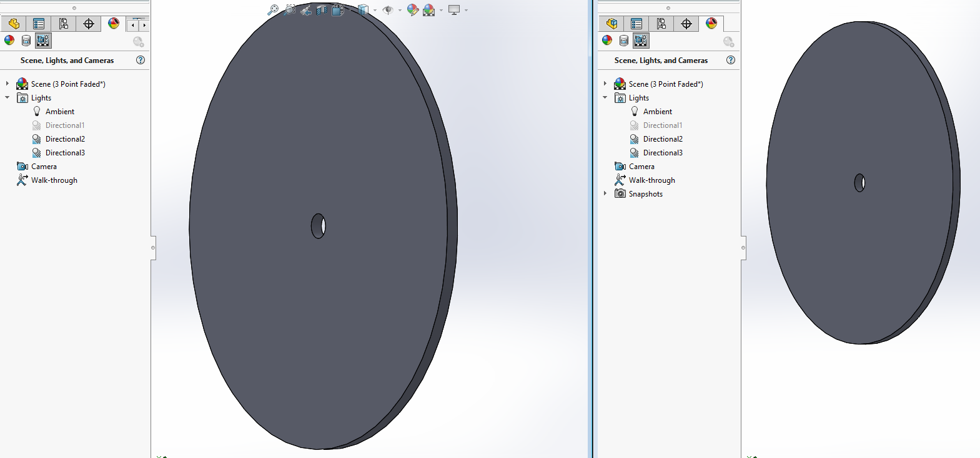Viewport: 980px width, 458px height.
Task: Click Zoom to Area icon
Action: (x=289, y=10)
